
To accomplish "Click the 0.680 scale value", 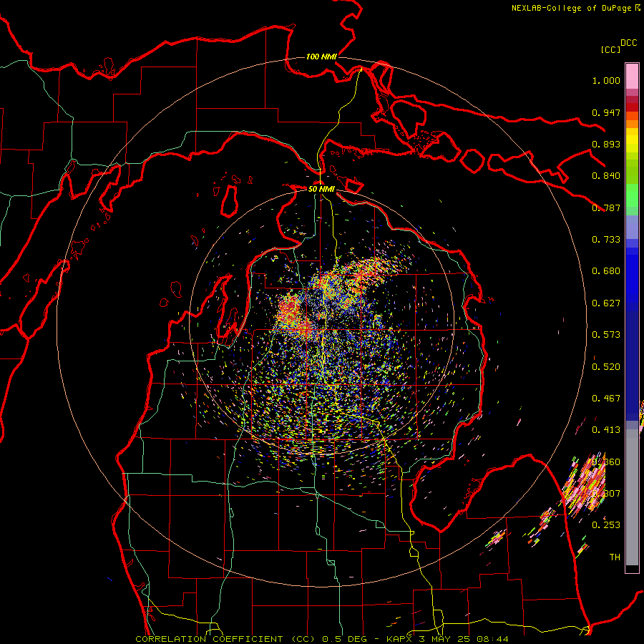I will 606,271.
